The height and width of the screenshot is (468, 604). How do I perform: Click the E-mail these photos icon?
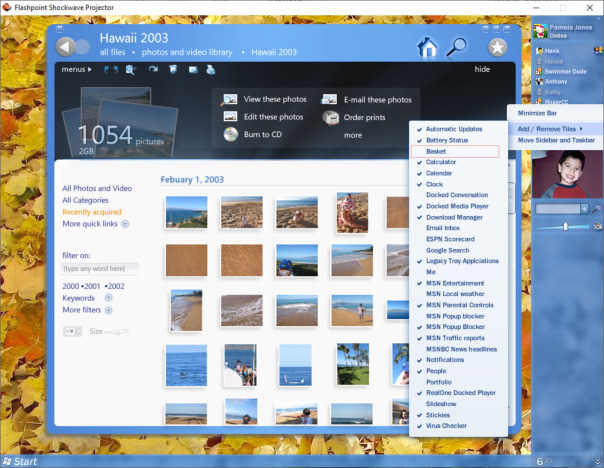click(329, 99)
